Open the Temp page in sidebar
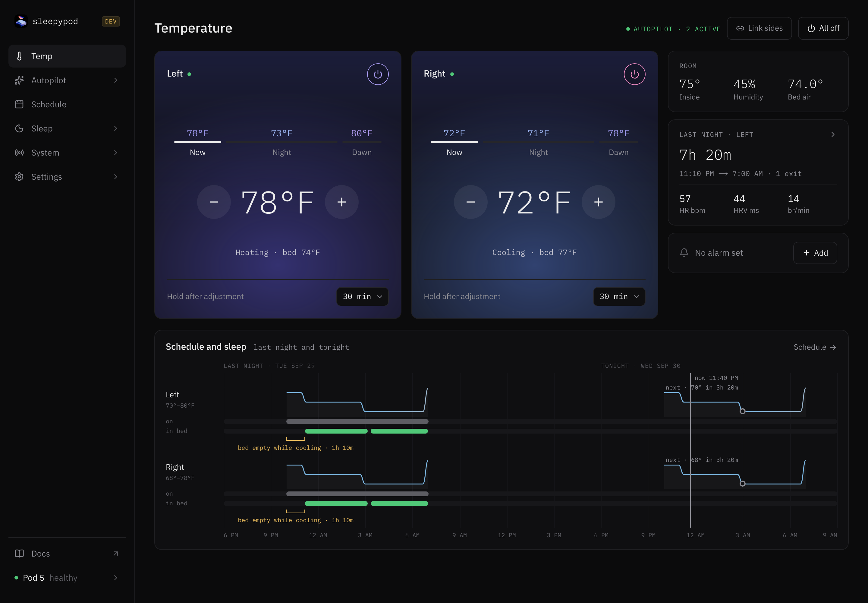 click(x=67, y=56)
